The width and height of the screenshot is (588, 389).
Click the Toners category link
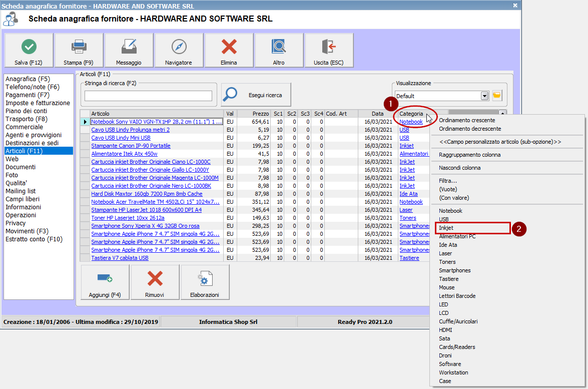pyautogui.click(x=408, y=218)
